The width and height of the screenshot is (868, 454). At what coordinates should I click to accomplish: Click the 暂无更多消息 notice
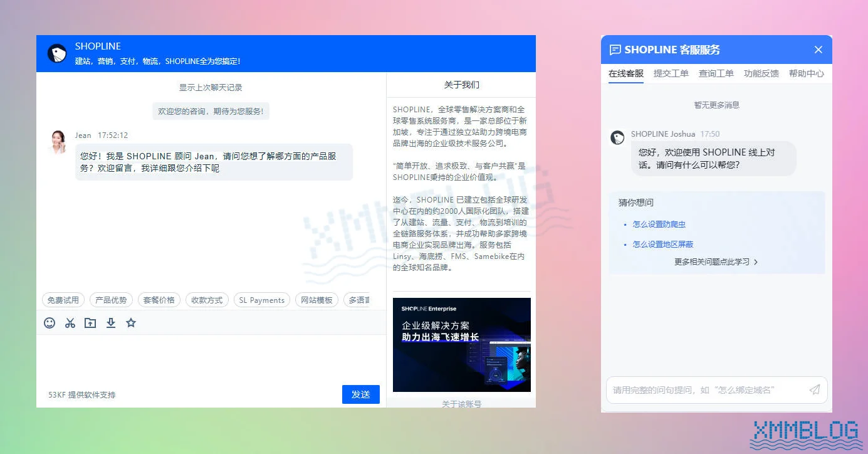tap(716, 105)
